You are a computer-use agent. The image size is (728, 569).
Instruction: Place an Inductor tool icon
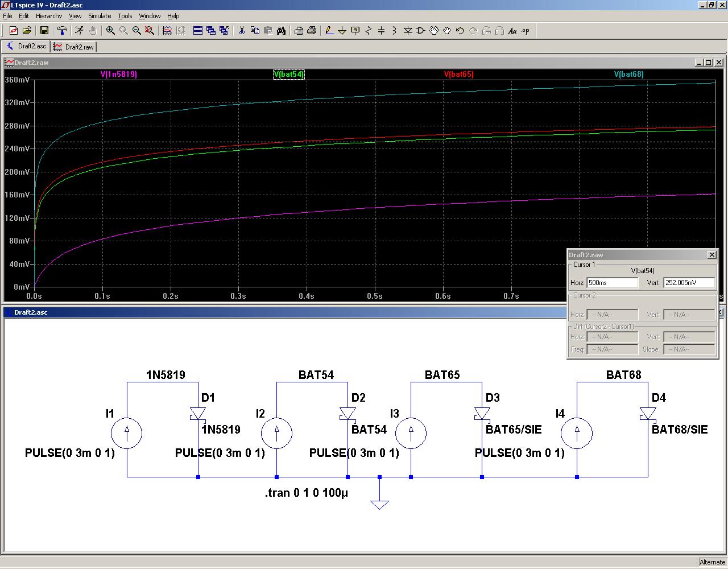(395, 31)
